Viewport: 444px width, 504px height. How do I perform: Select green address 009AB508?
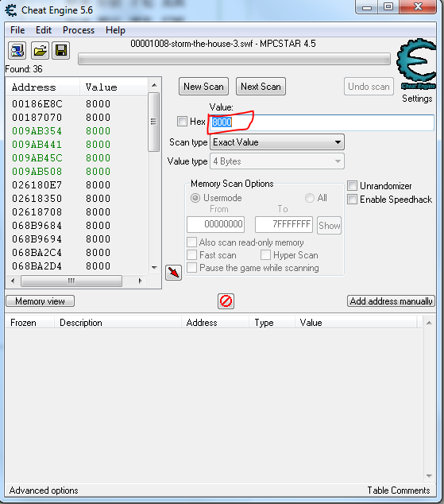pos(37,172)
